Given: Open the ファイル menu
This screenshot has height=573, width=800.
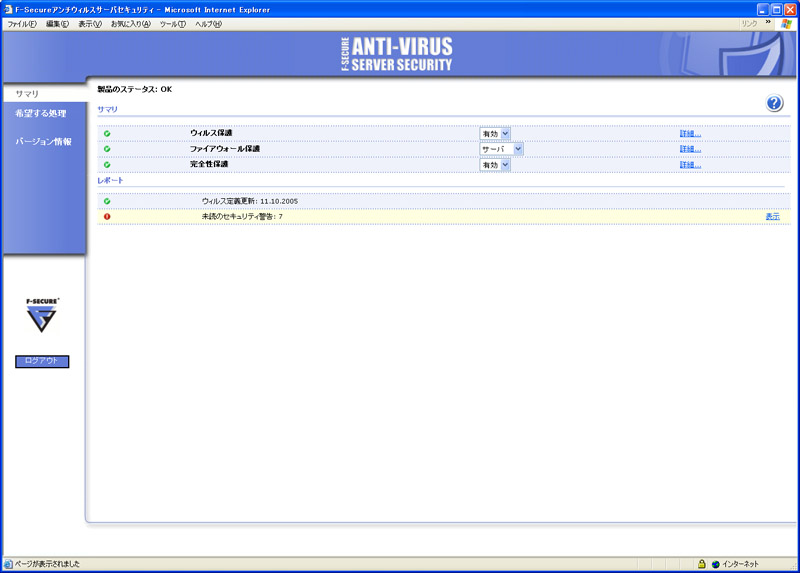Looking at the screenshot, I should 23,24.
